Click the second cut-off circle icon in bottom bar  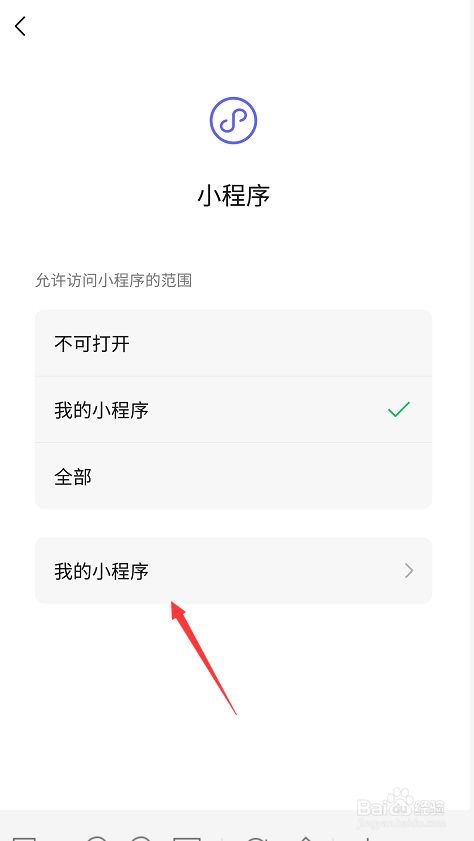point(140,838)
